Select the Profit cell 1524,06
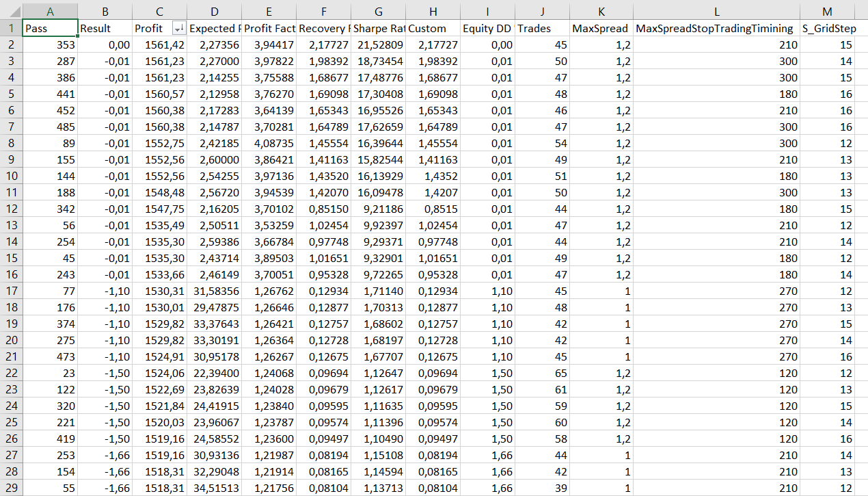 click(159, 373)
